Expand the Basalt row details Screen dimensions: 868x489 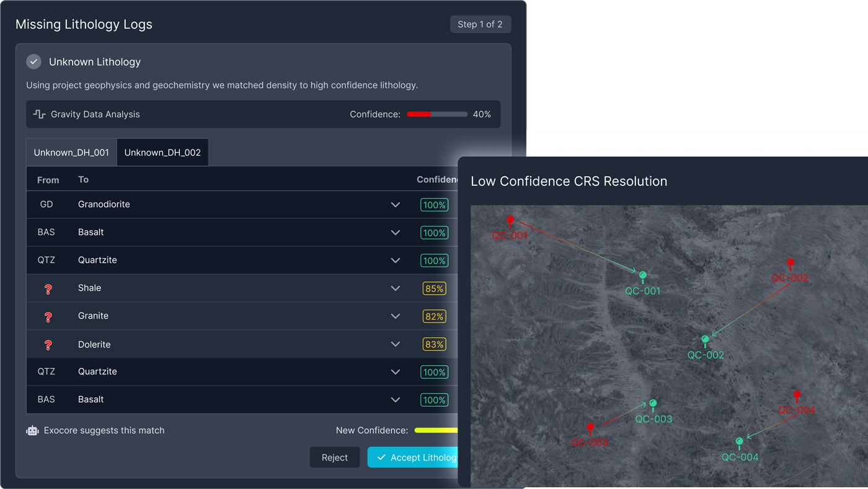tap(395, 232)
